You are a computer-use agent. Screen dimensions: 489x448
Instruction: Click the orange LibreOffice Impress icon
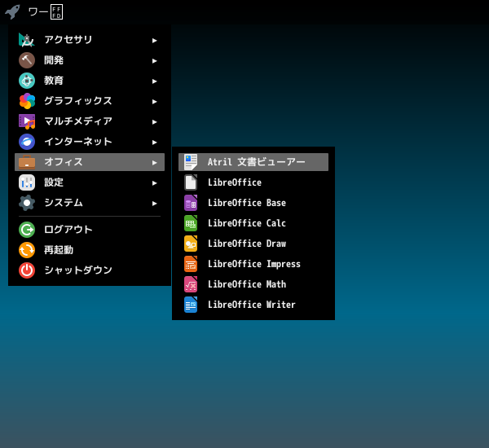(x=191, y=264)
